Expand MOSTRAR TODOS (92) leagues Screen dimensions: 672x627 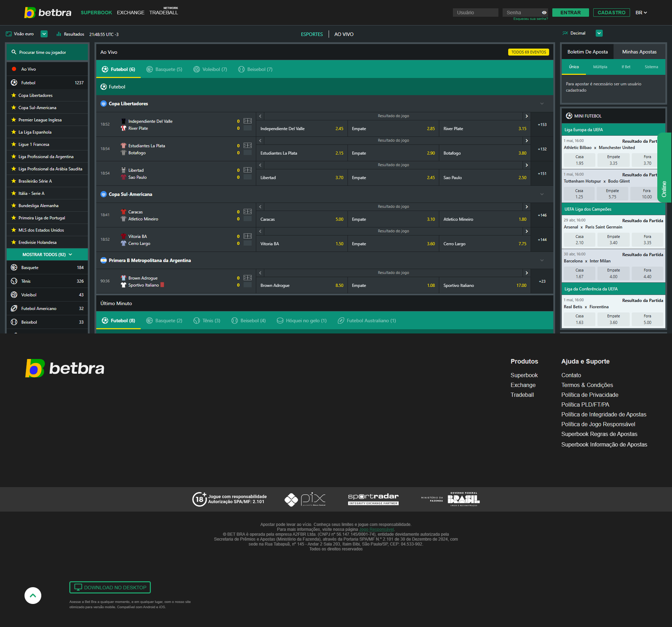[x=47, y=254]
